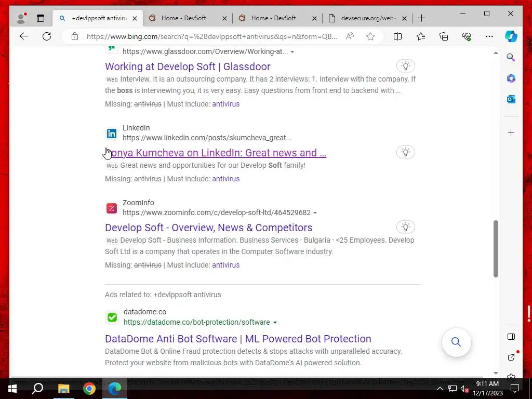Open external link sidebar icon
The width and height of the screenshot is (532, 399).
click(511, 357)
